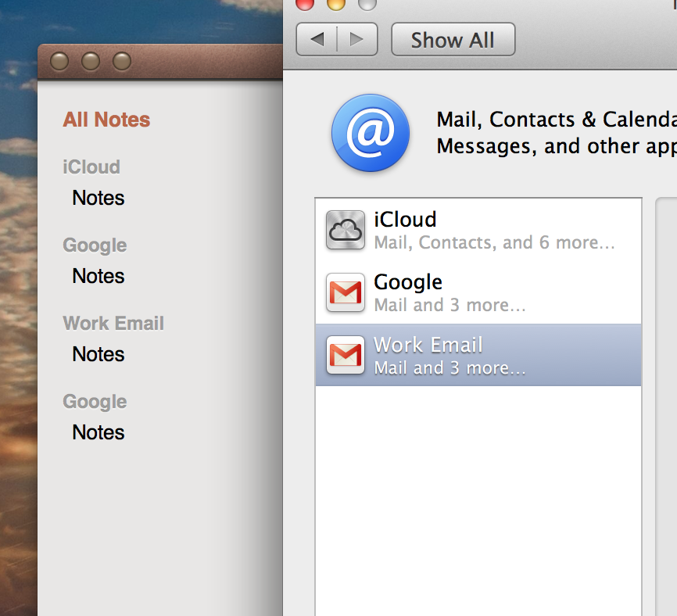
Task: Minimize the System Preferences window
Action: click(336, 3)
